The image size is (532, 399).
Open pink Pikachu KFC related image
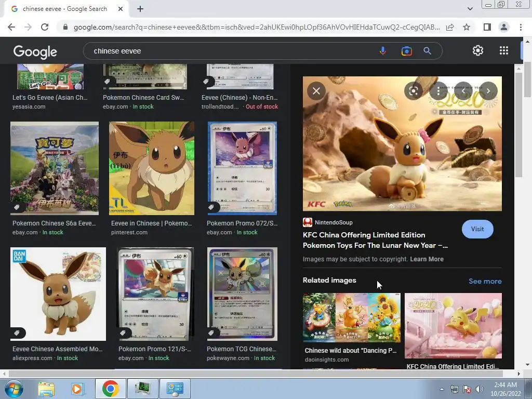(x=453, y=326)
